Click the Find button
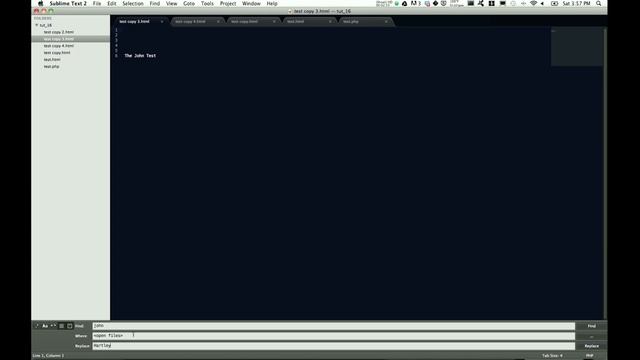 [591, 326]
